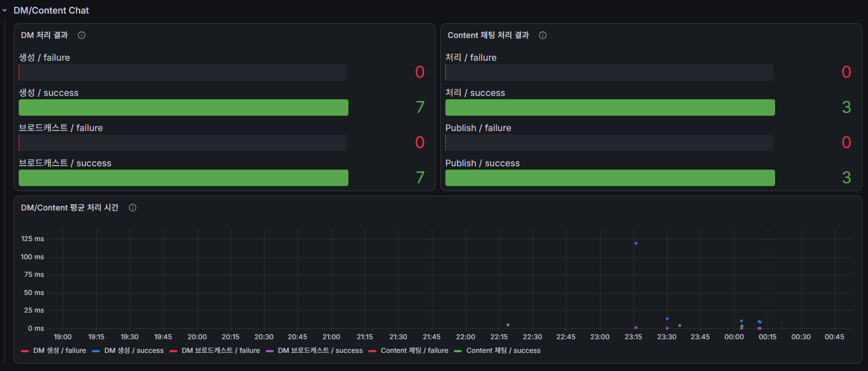Click the 브로드캐스트 / success label

(x=65, y=163)
